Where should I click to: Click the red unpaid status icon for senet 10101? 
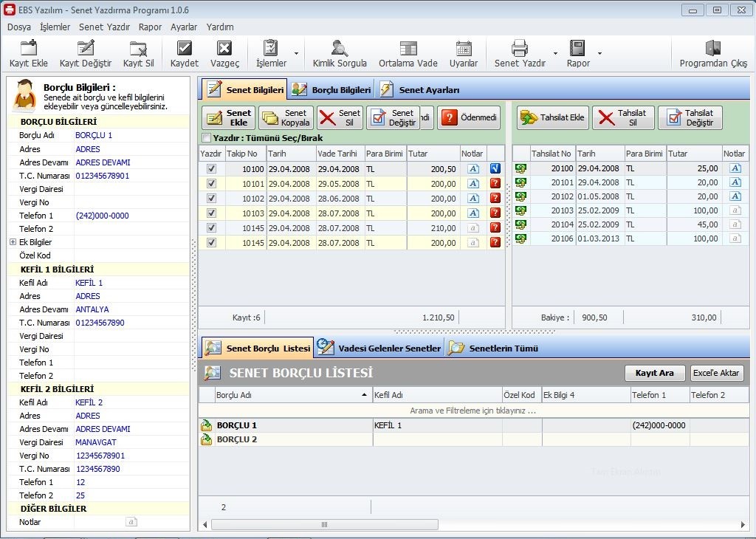(495, 183)
